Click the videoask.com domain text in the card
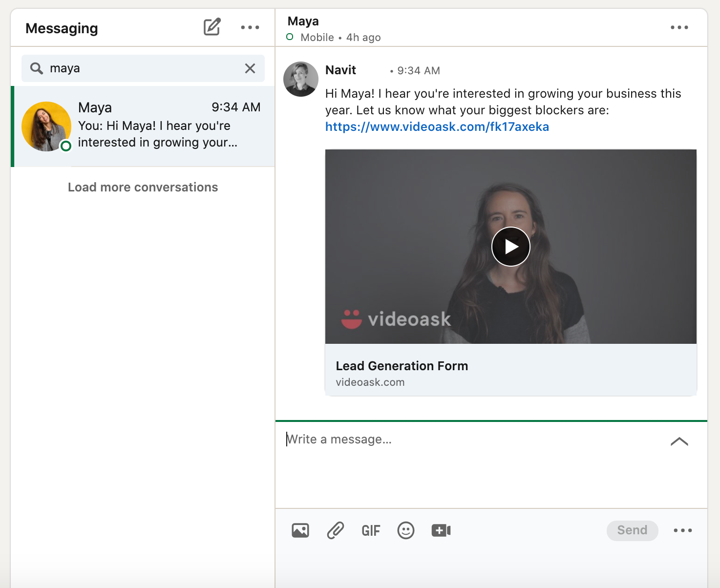Viewport: 720px width, 588px height. 370,382
